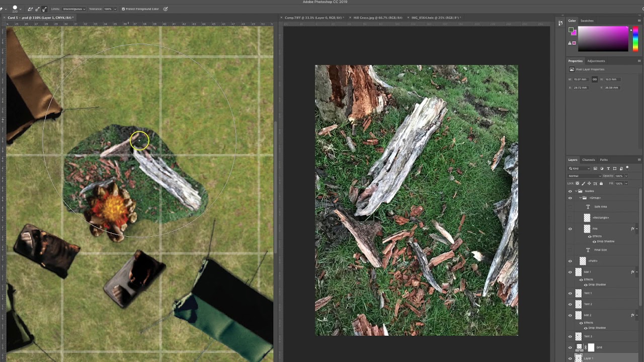The width and height of the screenshot is (644, 362).
Task: Hide the Mat 1 layer
Action: [x=570, y=272]
